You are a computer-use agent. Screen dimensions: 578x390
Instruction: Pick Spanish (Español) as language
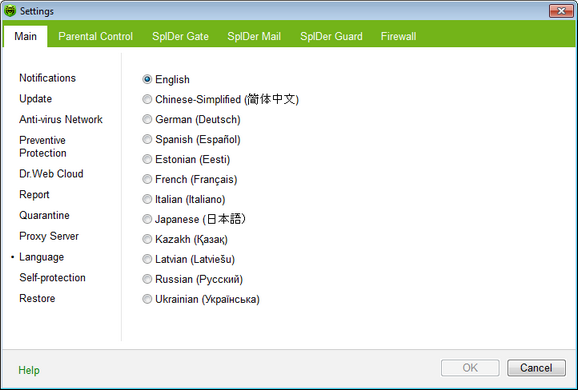147,139
